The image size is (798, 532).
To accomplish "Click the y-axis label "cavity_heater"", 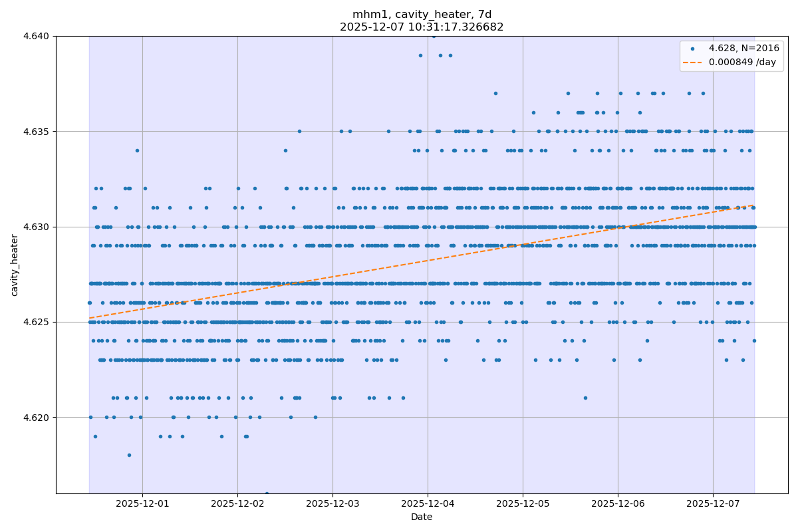I will pyautogui.click(x=15, y=265).
